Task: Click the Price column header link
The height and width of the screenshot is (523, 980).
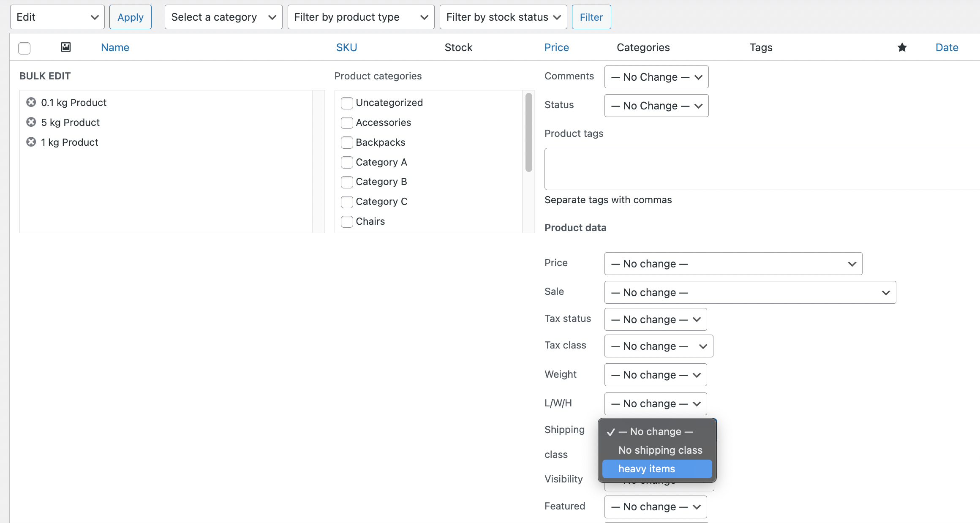Action: click(555, 46)
